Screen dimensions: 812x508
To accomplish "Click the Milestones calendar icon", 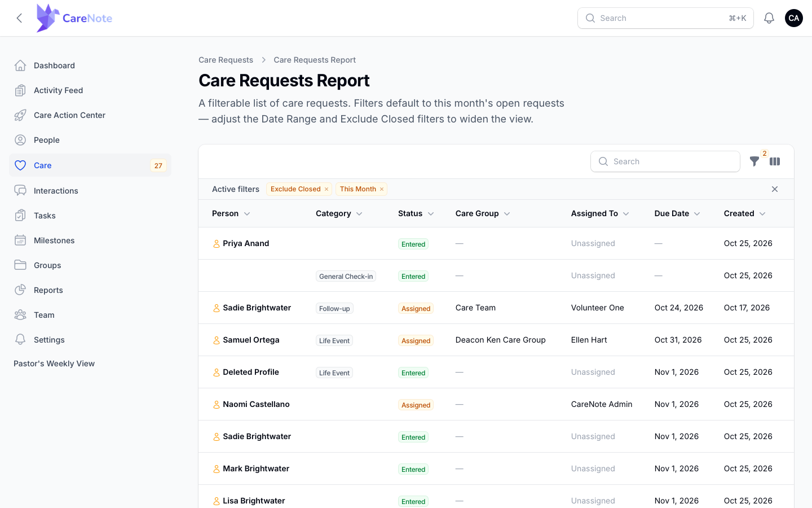I will 20,240.
